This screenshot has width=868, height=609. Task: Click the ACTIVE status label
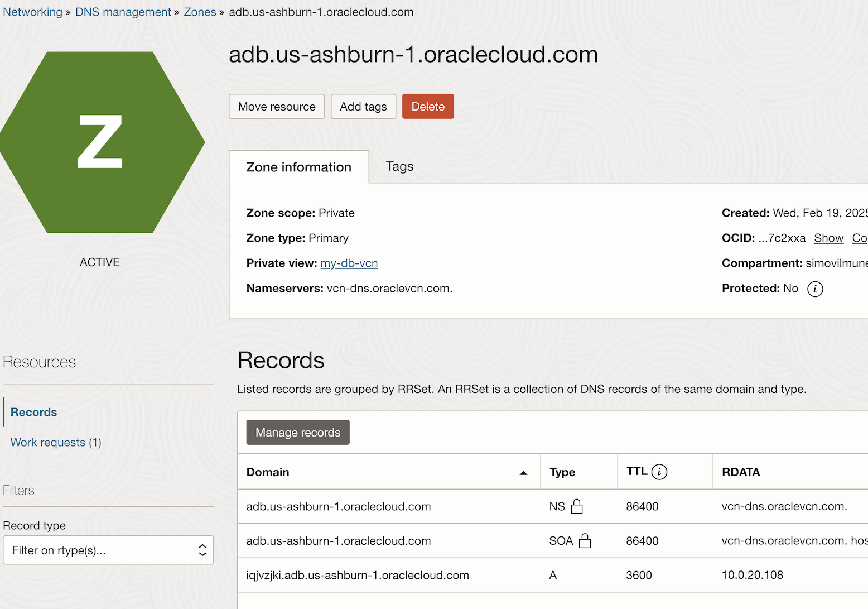[x=100, y=262]
